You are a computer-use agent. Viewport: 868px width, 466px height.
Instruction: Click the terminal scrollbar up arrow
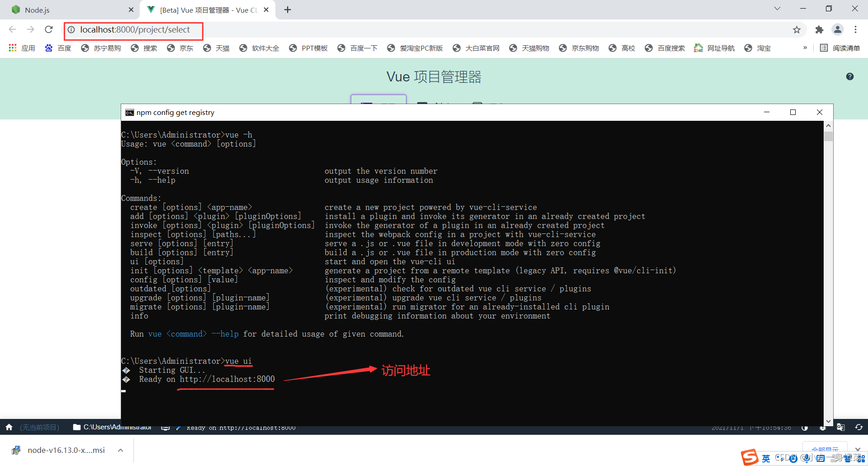click(x=828, y=125)
